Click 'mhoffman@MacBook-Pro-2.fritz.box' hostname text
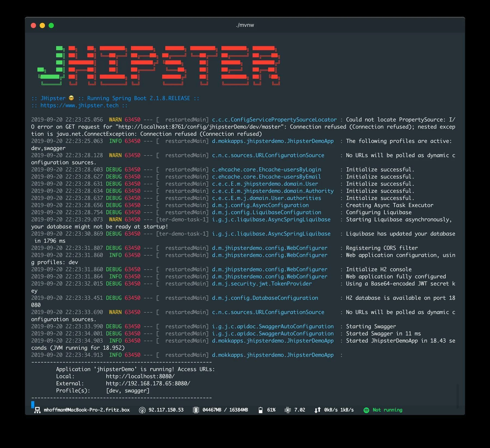Viewport: 490px width, 448px height. click(87, 410)
